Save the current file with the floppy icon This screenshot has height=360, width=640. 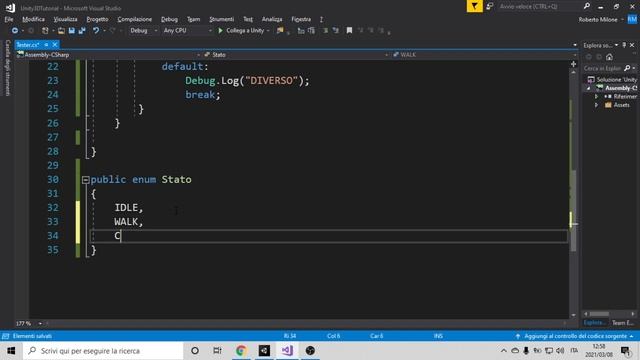click(72, 31)
